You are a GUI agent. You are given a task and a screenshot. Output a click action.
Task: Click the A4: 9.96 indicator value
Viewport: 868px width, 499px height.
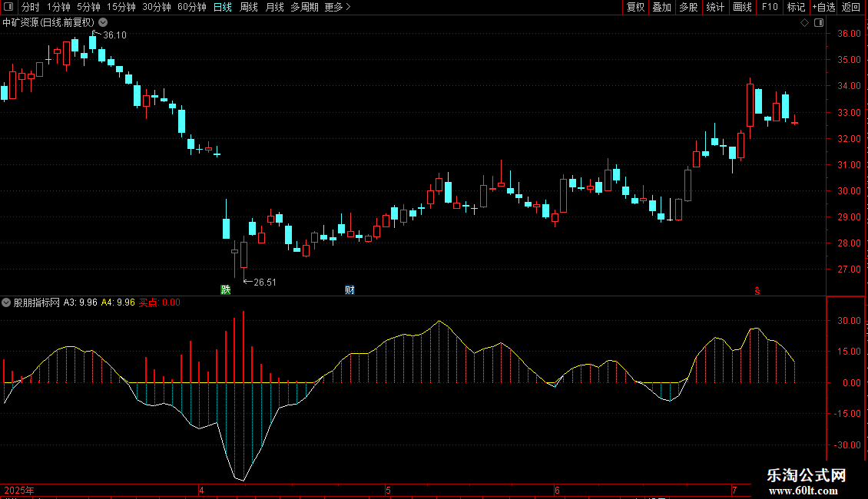pyautogui.click(x=118, y=302)
